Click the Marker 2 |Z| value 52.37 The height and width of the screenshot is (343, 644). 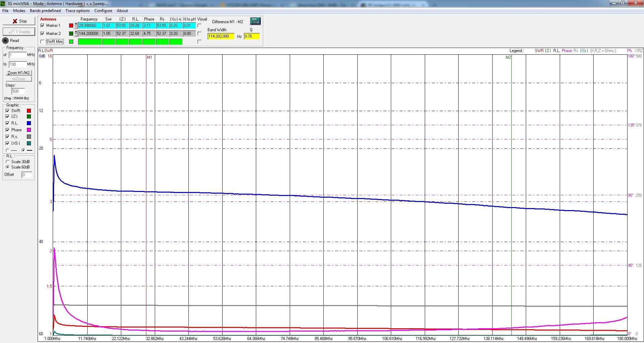[122, 34]
